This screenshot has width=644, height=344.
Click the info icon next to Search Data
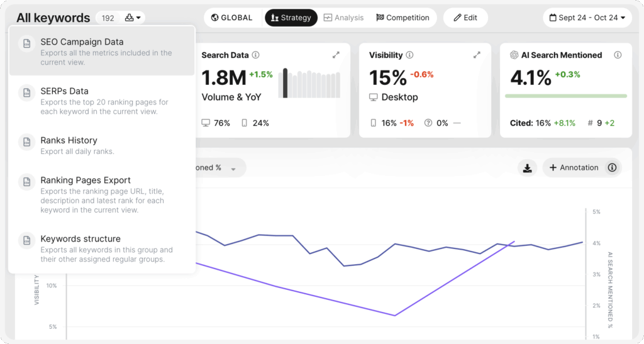coord(255,55)
